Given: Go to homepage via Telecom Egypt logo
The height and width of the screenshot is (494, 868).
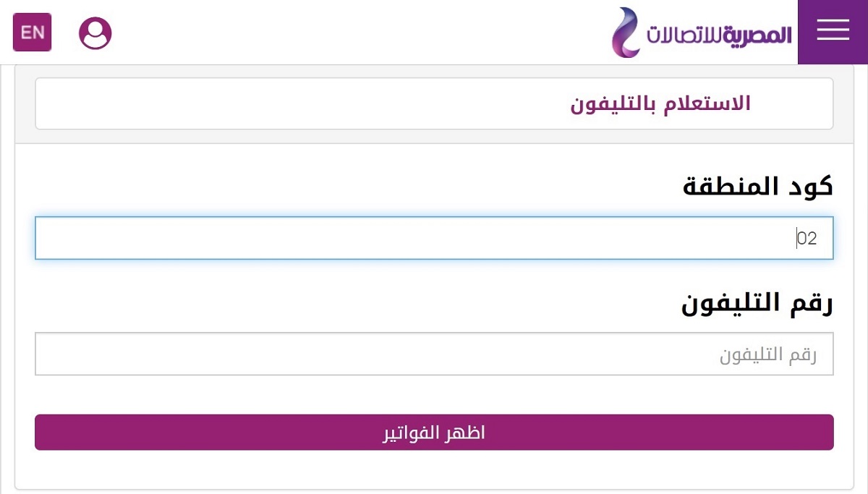Looking at the screenshot, I should tap(702, 33).
